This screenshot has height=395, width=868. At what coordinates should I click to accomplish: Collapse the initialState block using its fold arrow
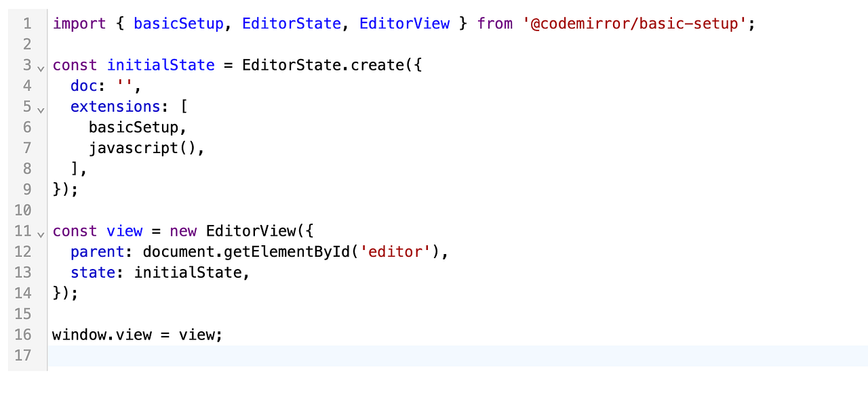(x=40, y=68)
